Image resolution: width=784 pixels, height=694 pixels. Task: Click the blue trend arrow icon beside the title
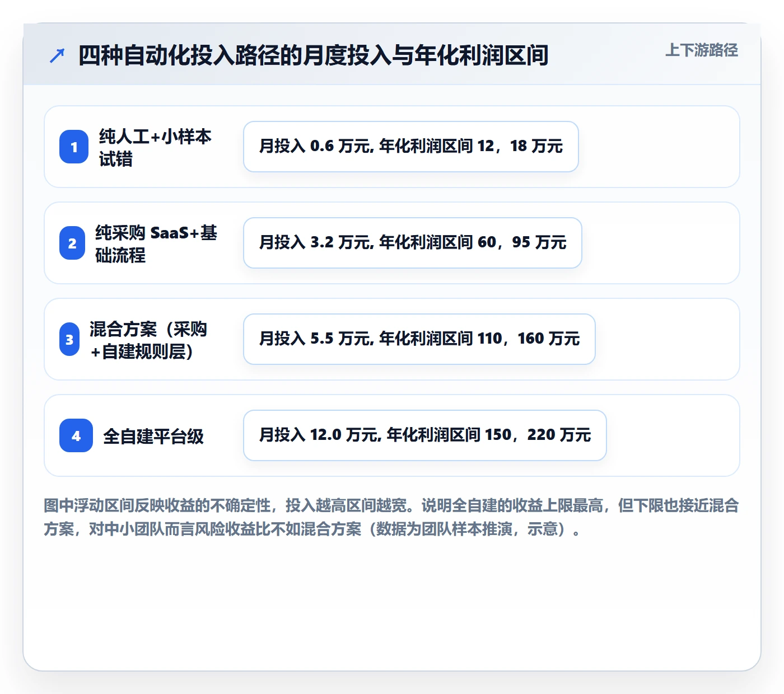click(57, 55)
